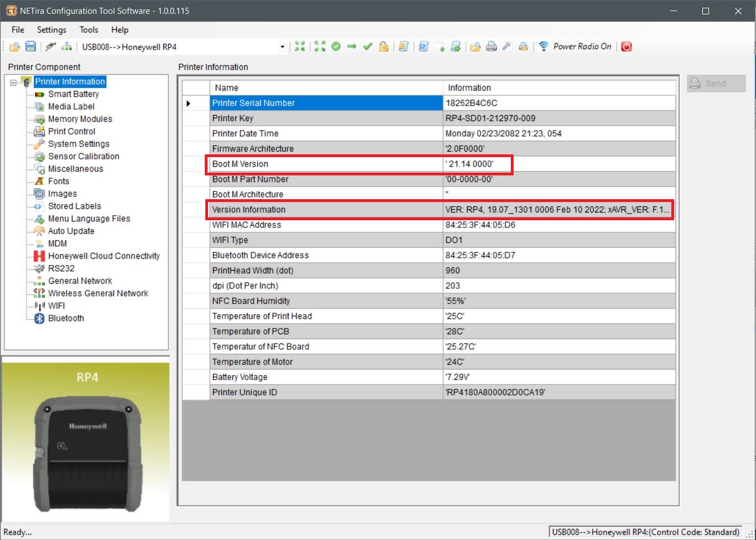Click the red printer power/reset icon
Screen dimensions: 756x540
[x=626, y=46]
